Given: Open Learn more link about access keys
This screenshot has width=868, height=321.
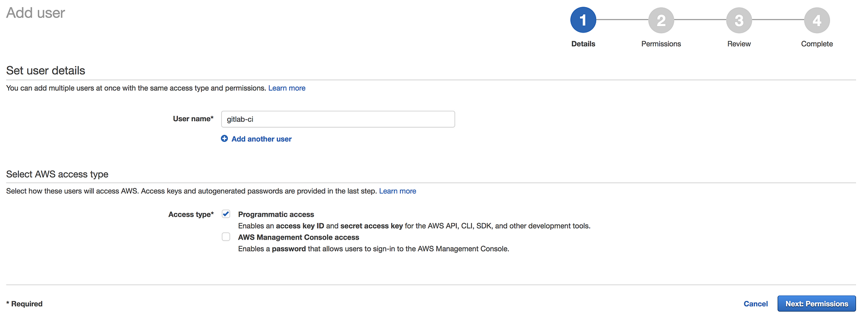Looking at the screenshot, I should point(397,191).
